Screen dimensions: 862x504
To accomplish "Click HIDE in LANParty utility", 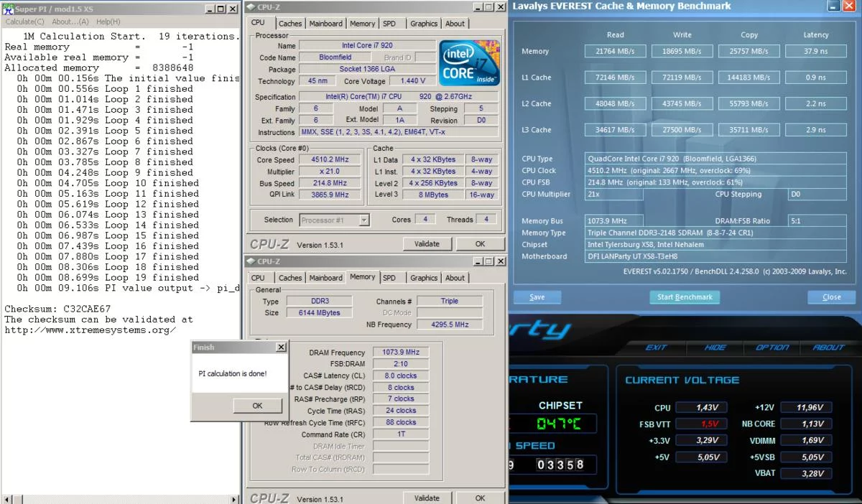I will tap(715, 347).
